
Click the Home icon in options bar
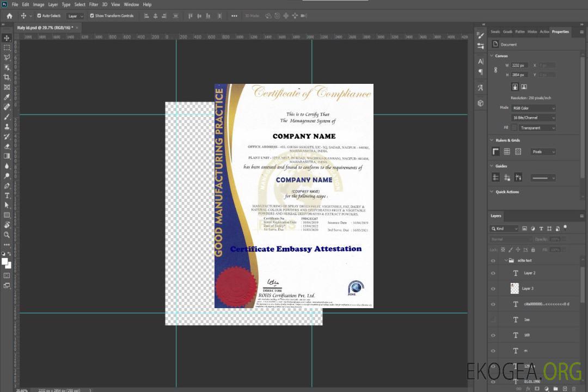[x=9, y=16]
